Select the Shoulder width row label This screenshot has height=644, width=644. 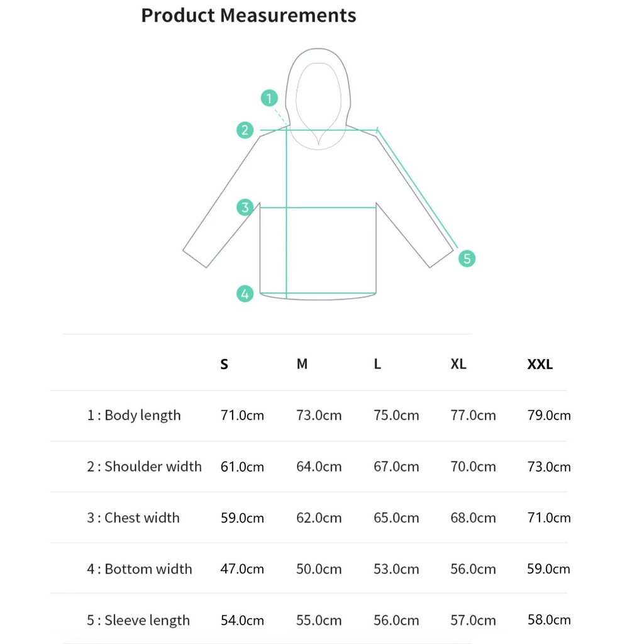[145, 467]
